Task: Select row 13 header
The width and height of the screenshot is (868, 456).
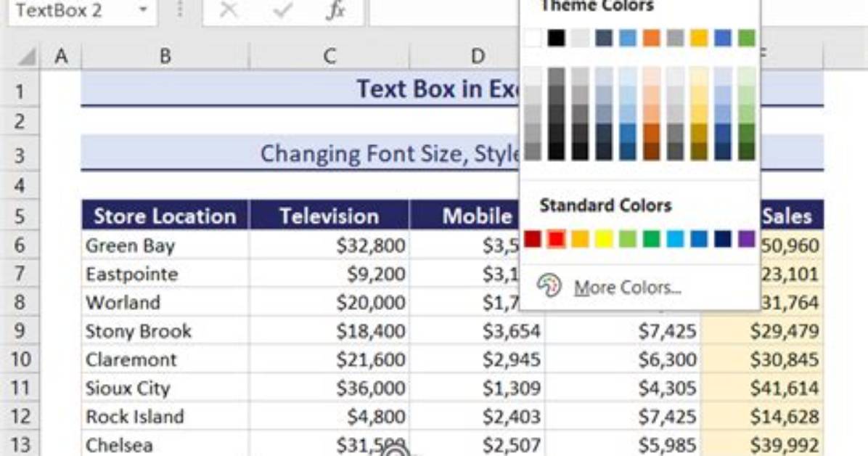Action: [x=20, y=445]
